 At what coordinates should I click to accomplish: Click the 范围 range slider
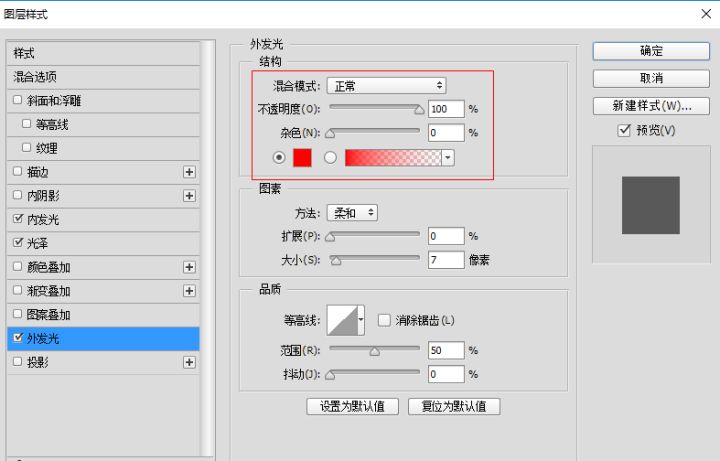(x=374, y=350)
